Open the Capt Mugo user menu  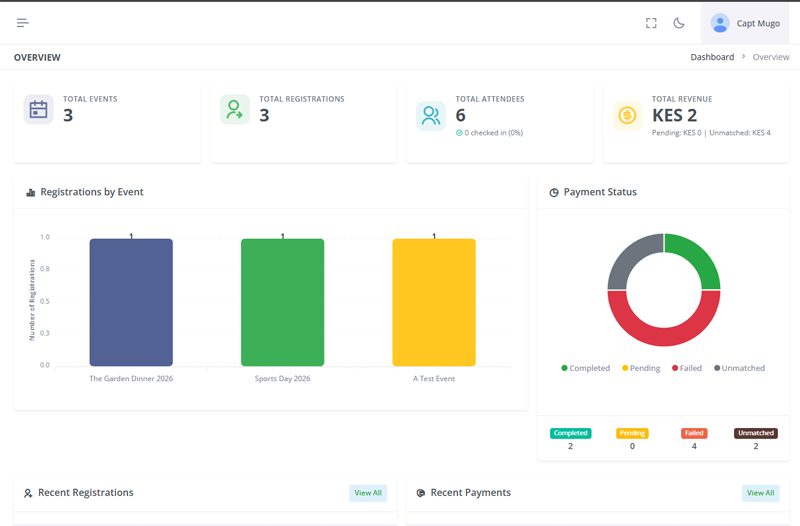tap(745, 23)
